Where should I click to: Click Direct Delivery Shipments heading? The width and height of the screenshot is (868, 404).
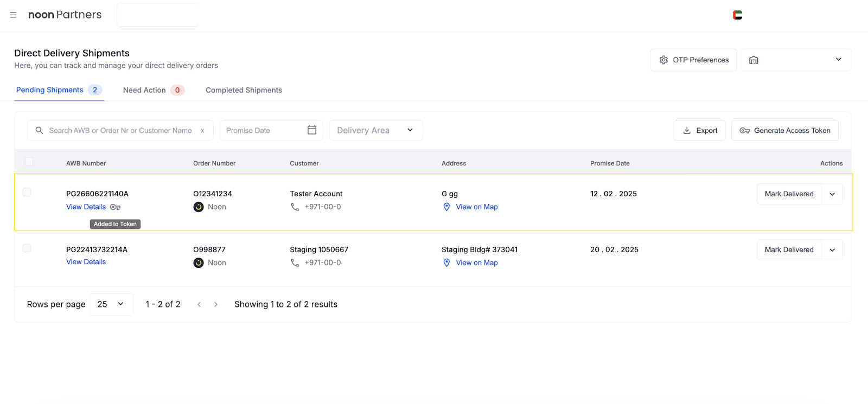72,53
